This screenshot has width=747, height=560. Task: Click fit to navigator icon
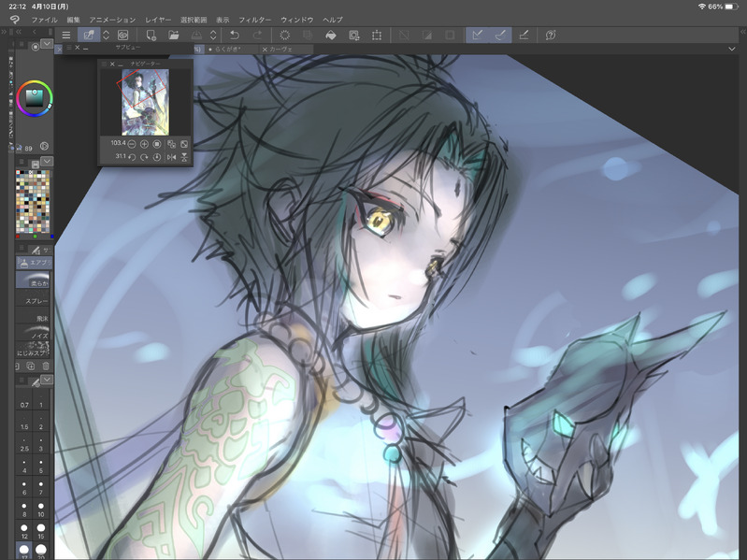click(171, 144)
